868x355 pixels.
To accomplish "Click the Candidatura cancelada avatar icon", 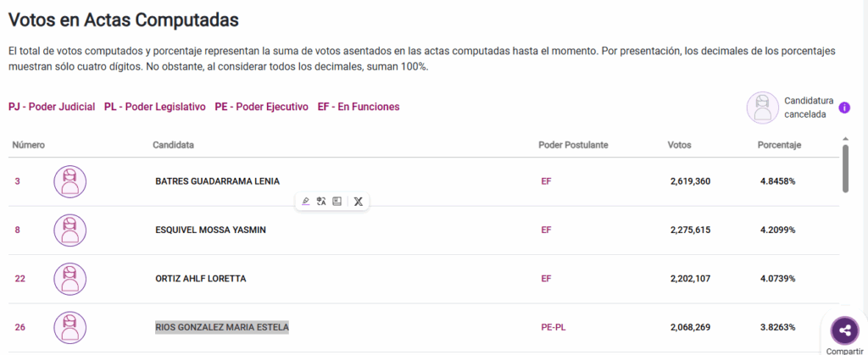I will click(x=762, y=108).
